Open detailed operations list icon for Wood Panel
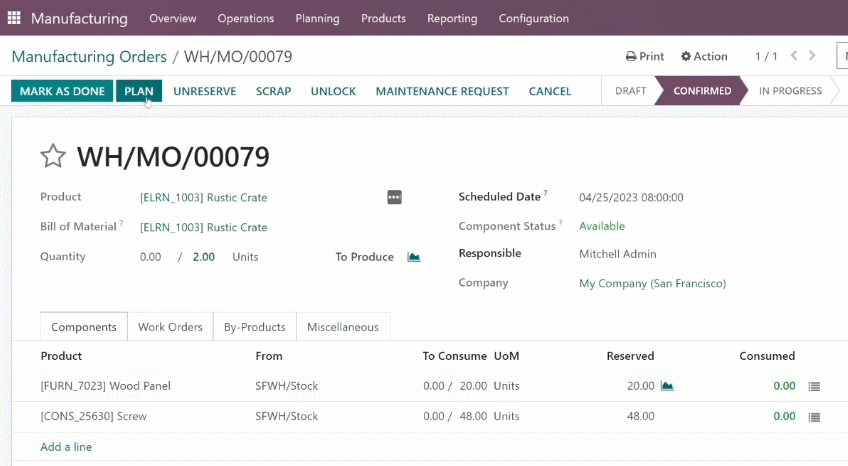This screenshot has width=848, height=466. [x=814, y=387]
